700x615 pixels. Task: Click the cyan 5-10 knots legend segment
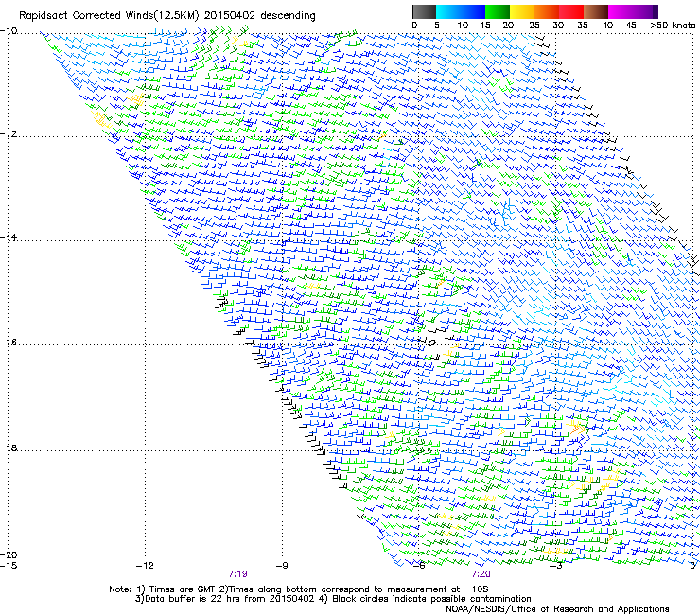coord(448,11)
